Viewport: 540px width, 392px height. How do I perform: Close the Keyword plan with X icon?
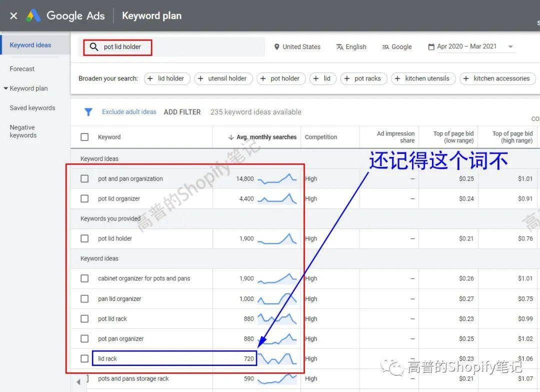pos(13,16)
